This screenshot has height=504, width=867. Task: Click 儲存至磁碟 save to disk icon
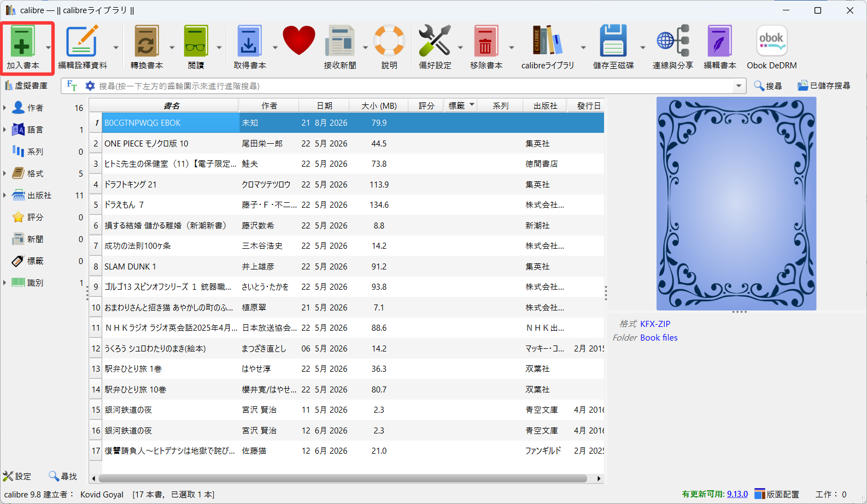(x=613, y=41)
